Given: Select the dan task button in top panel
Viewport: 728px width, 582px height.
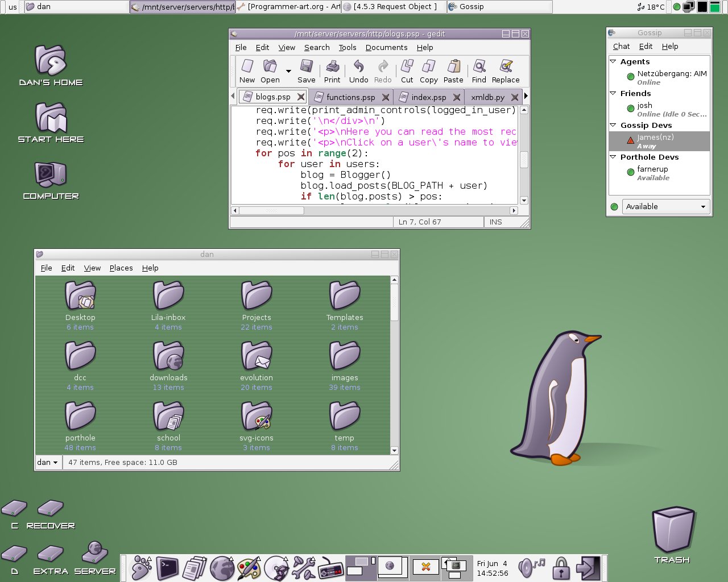Looking at the screenshot, I should (77, 7).
